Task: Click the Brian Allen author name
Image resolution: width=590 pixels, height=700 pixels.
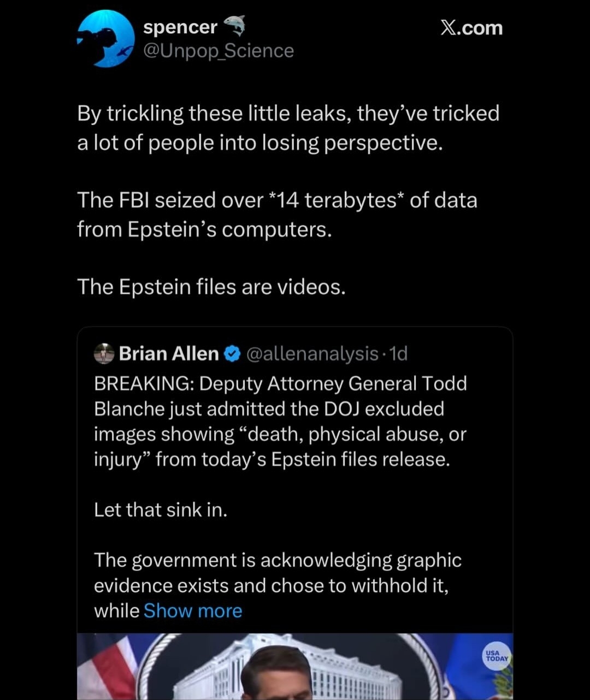Action: (169, 354)
